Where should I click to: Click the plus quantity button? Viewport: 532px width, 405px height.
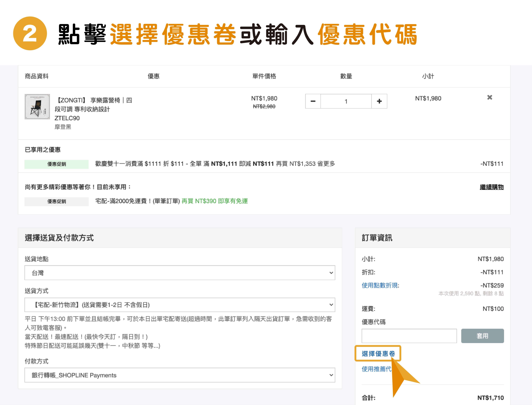tap(379, 101)
